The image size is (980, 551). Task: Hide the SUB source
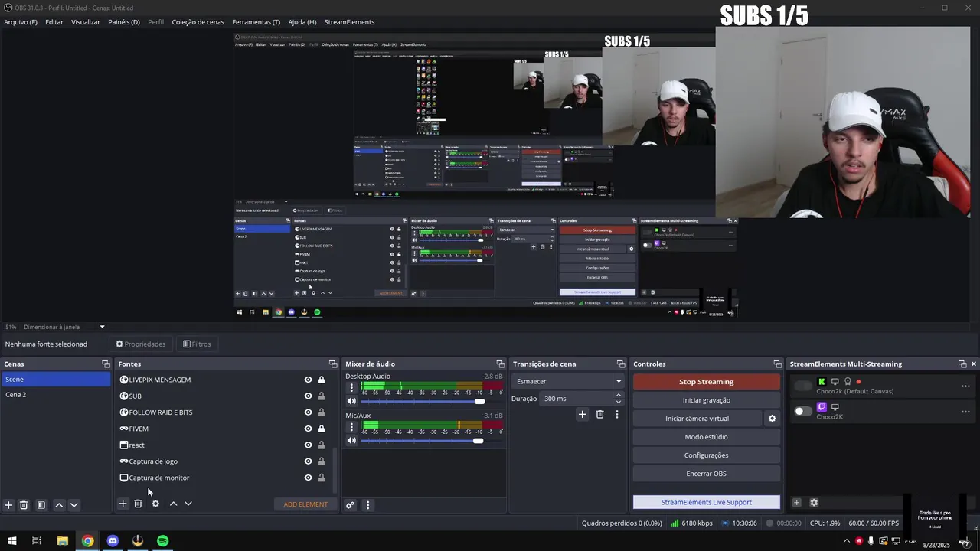tap(309, 396)
